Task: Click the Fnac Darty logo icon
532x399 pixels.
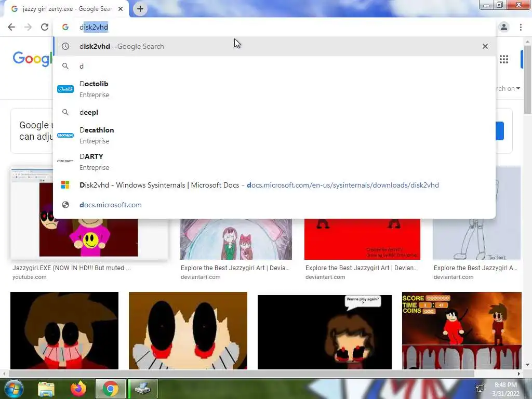Action: tap(65, 161)
